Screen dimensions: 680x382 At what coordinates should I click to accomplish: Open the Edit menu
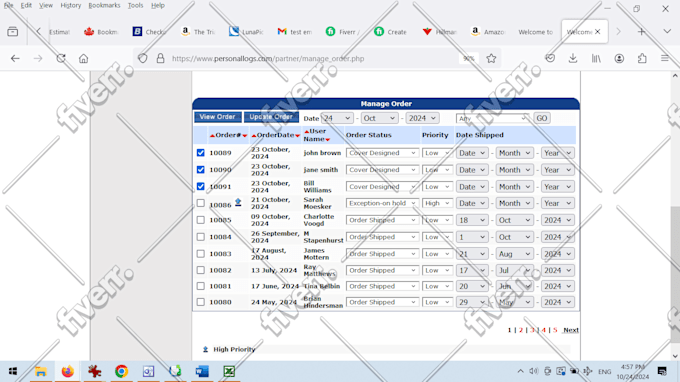point(26,5)
